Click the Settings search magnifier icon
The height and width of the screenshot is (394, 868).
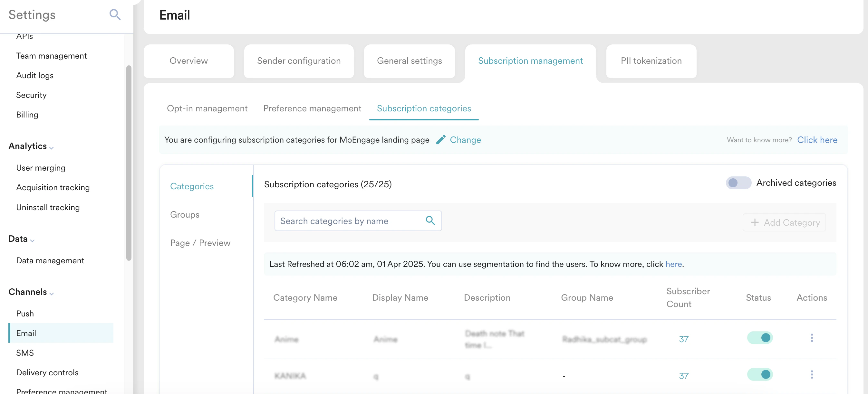coord(115,14)
